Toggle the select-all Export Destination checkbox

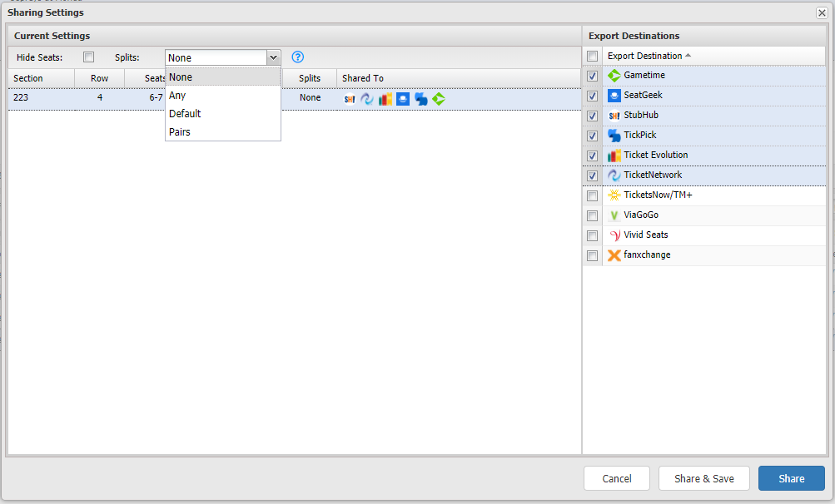pos(592,56)
